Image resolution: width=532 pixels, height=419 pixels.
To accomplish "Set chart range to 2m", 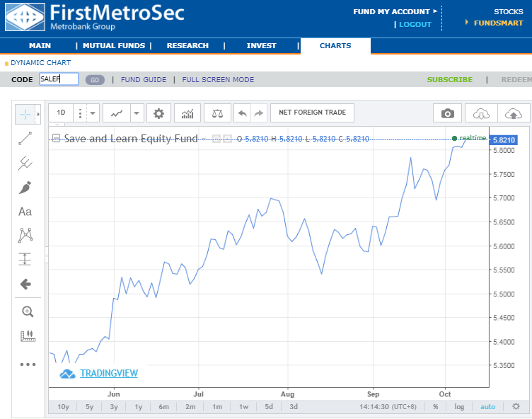I will 190,406.
